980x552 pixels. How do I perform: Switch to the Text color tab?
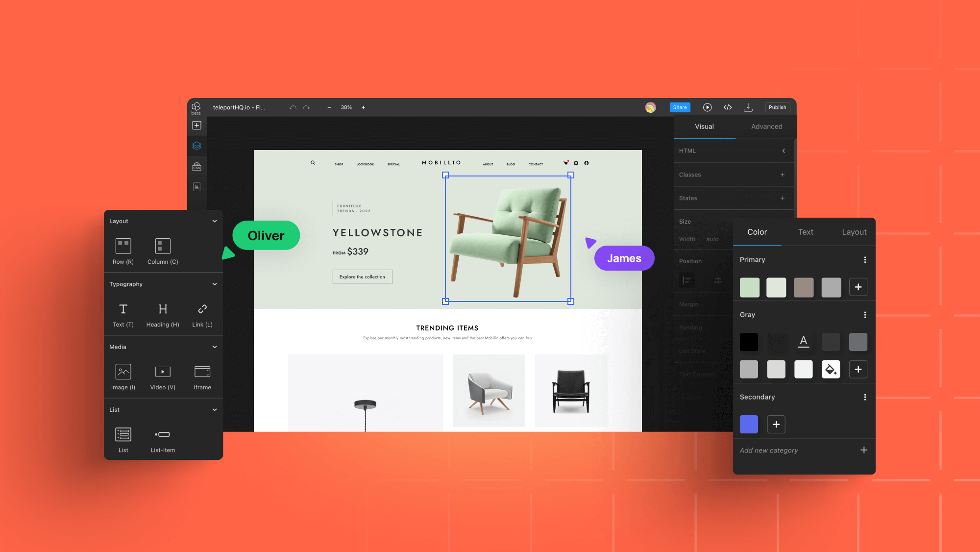(x=806, y=231)
